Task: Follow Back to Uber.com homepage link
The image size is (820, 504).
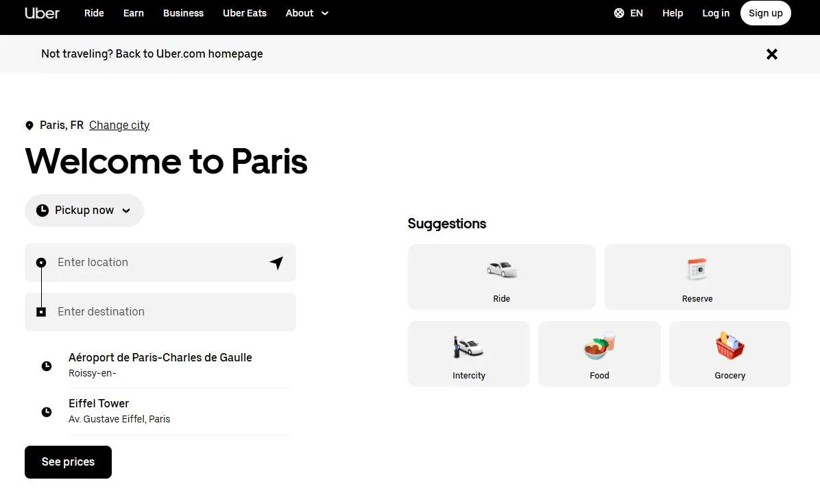Action: (189, 54)
